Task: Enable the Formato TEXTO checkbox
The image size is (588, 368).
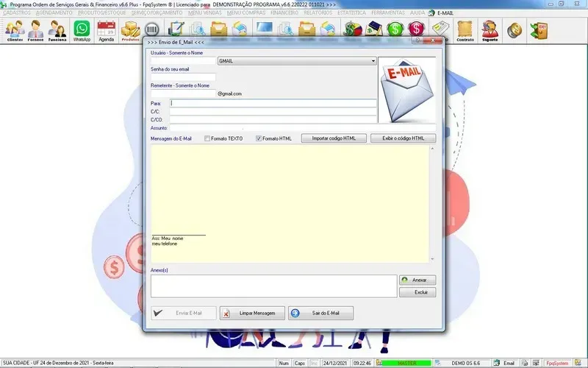Action: click(207, 138)
